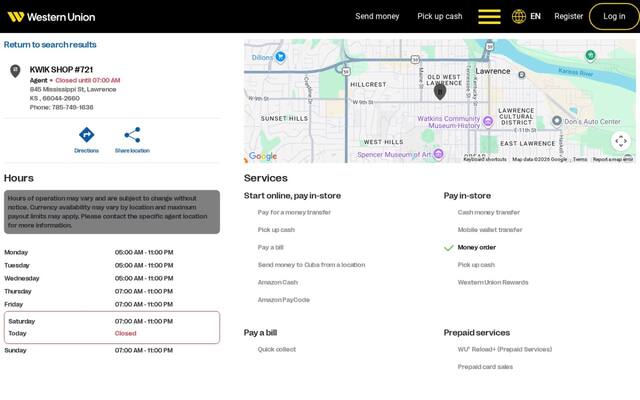
Task: Click Return to search results link
Action: 50,44
